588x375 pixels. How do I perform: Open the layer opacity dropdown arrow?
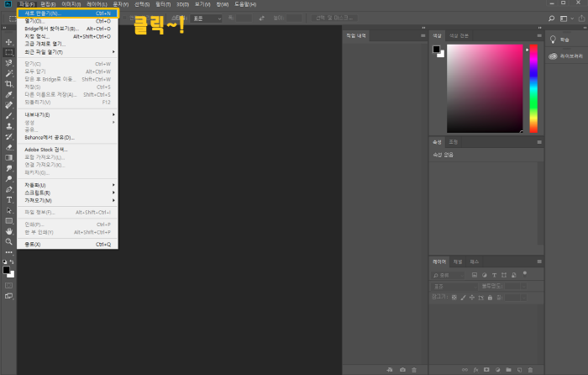(524, 287)
